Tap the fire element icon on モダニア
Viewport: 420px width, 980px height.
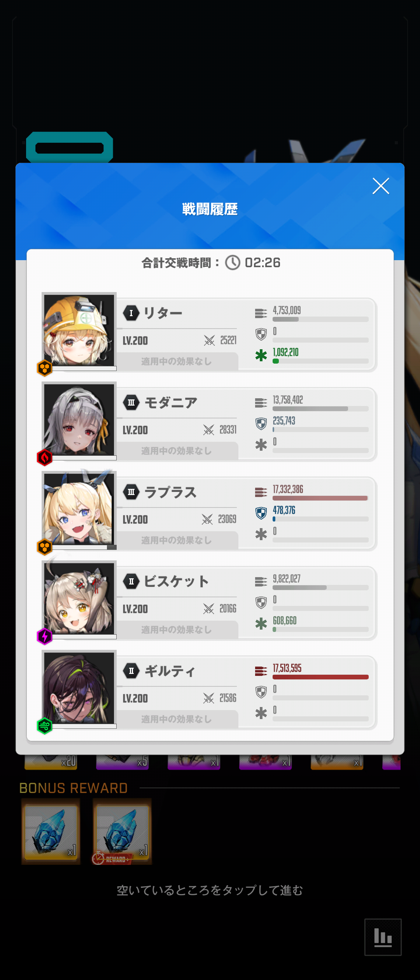tap(45, 457)
